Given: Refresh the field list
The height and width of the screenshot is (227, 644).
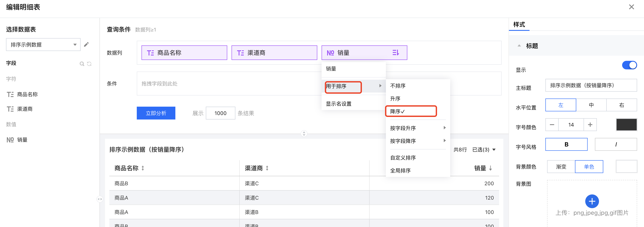Looking at the screenshot, I should [89, 64].
